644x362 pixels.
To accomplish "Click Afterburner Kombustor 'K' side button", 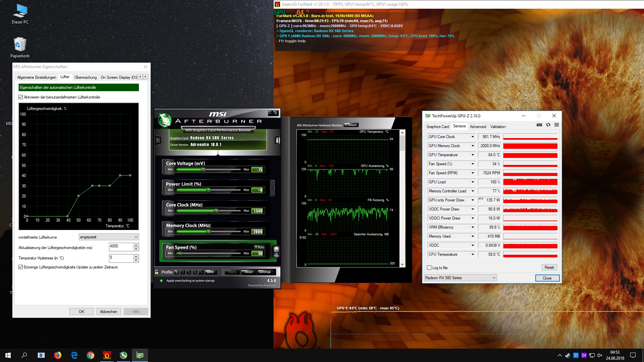I will click(158, 140).
